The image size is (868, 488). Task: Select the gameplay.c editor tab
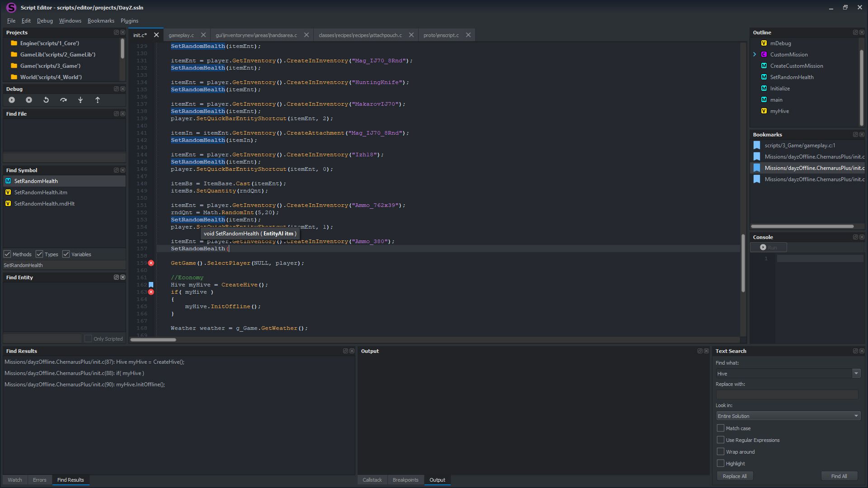[181, 34]
